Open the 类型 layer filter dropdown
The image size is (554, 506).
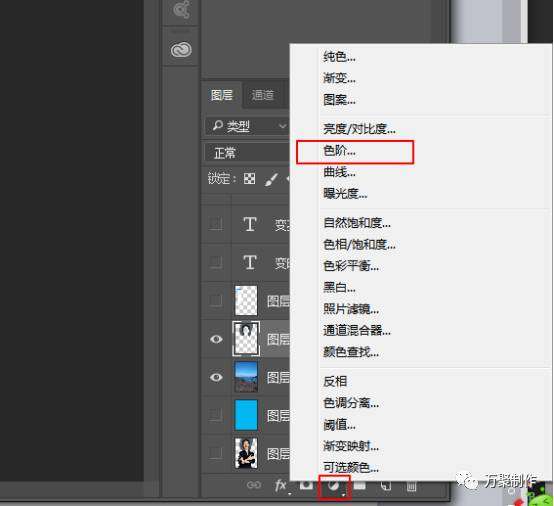pos(247,126)
